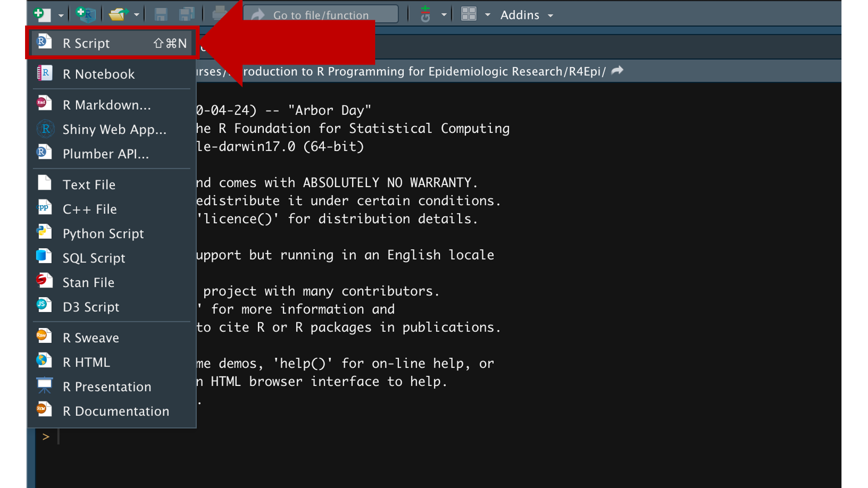This screenshot has height=488, width=868.
Task: Click the Save document icon
Action: tap(161, 14)
